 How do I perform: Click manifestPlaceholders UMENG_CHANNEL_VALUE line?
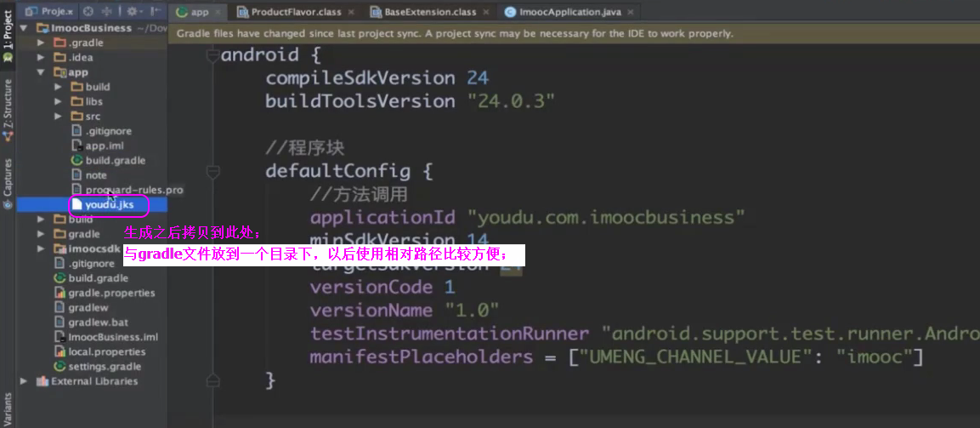pyautogui.click(x=617, y=357)
